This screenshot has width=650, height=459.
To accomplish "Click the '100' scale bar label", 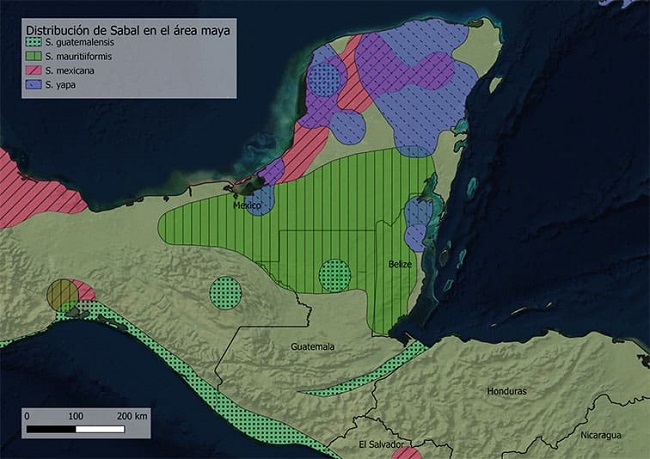I will 75,415.
